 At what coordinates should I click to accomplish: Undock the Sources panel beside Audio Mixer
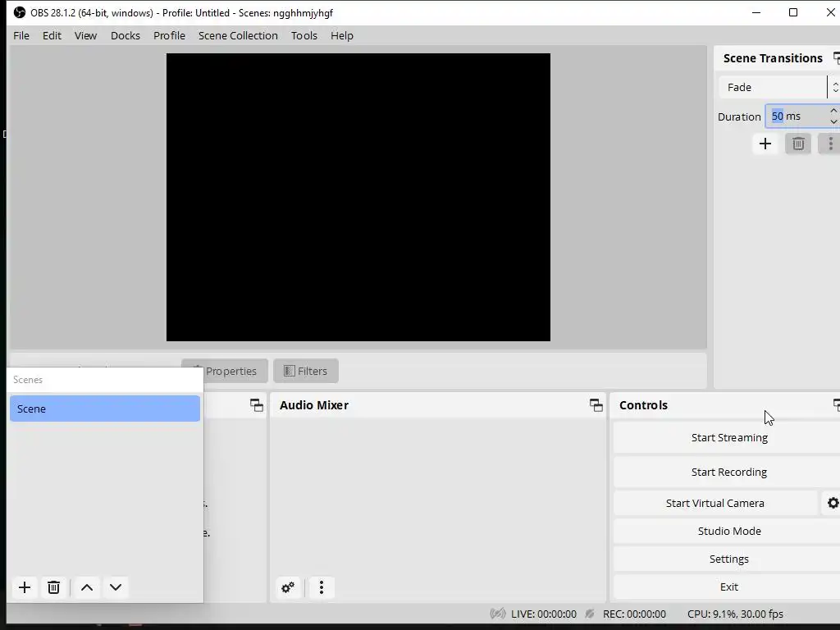coord(257,405)
